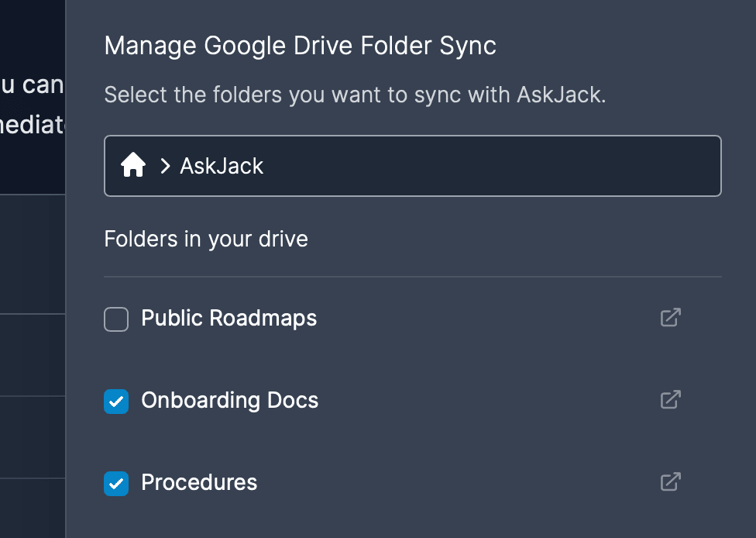This screenshot has height=538, width=756.
Task: Click the Folders in your drive heading
Action: point(206,240)
